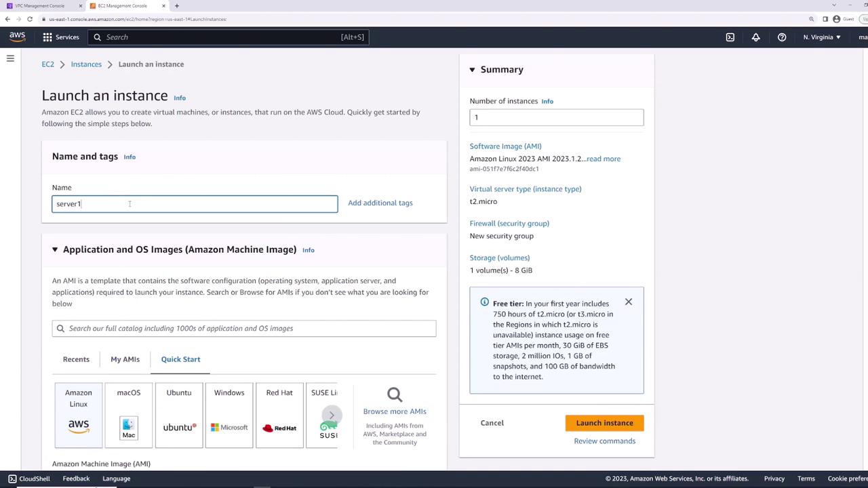This screenshot has width=868, height=488.
Task: Click the browser address bar URL
Action: click(138, 19)
